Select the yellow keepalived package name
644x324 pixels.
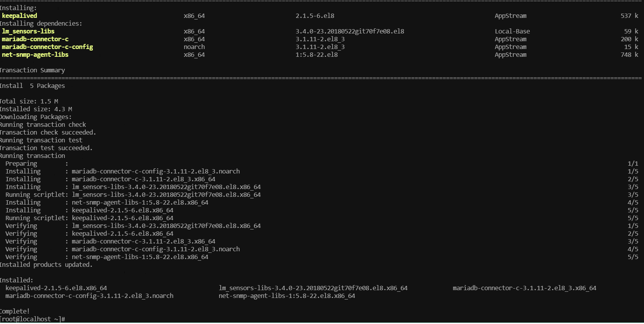19,16
